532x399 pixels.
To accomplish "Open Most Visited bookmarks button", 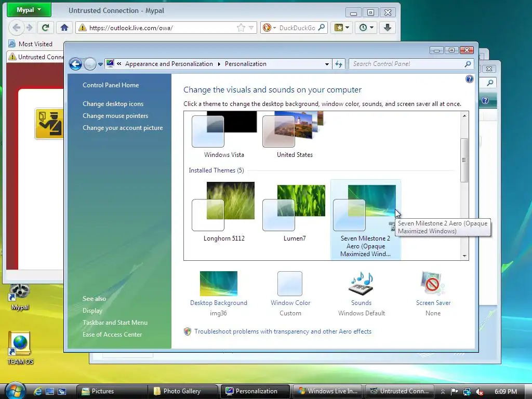I will (x=31, y=44).
